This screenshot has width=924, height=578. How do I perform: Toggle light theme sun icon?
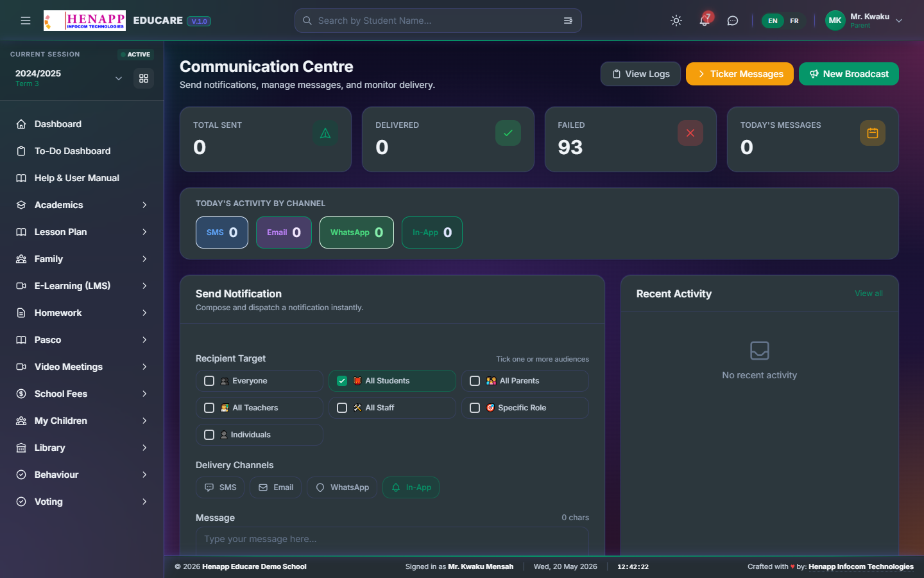coord(676,21)
